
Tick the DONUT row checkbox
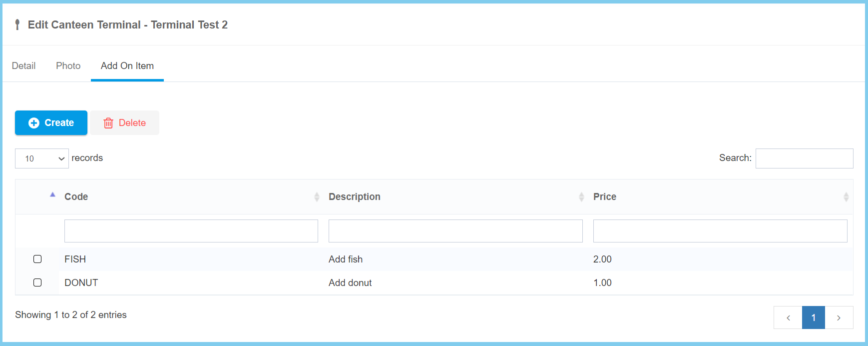[37, 282]
